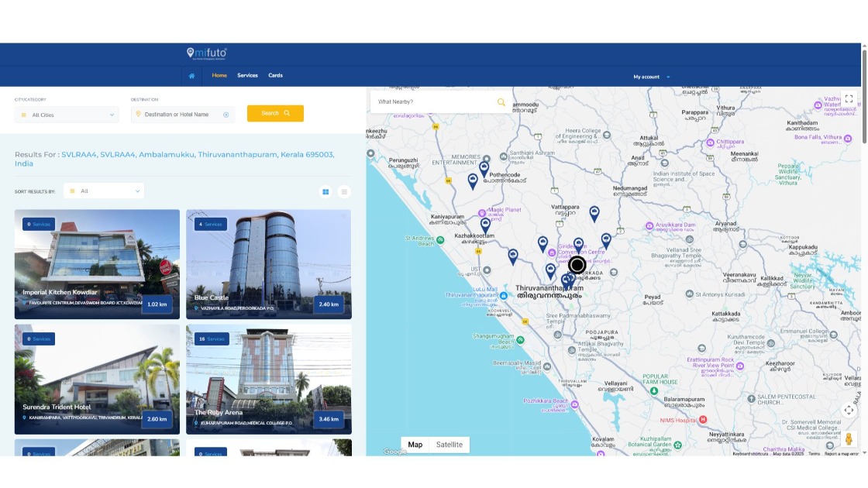This screenshot has height=488, width=868.
Task: Open the Surendra Trident Hotel card
Action: [x=97, y=379]
